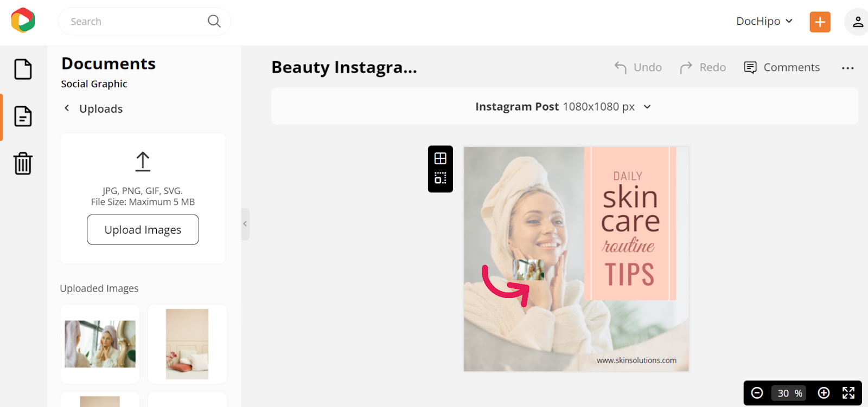Create new document with orange plus button
The height and width of the screenshot is (407, 868).
(x=820, y=22)
